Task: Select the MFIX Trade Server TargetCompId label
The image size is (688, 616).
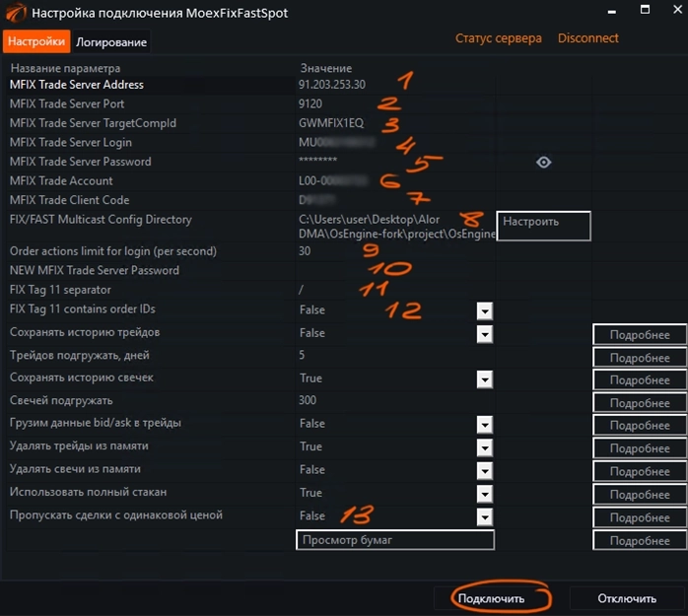Action: (x=93, y=123)
